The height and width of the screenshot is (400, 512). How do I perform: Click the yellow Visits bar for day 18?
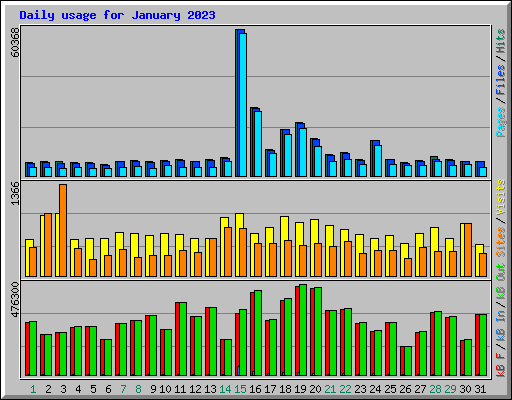pos(283,246)
